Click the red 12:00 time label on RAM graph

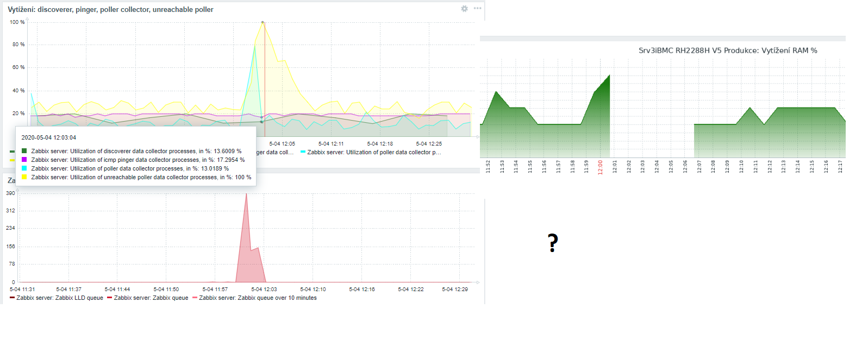[x=601, y=166]
